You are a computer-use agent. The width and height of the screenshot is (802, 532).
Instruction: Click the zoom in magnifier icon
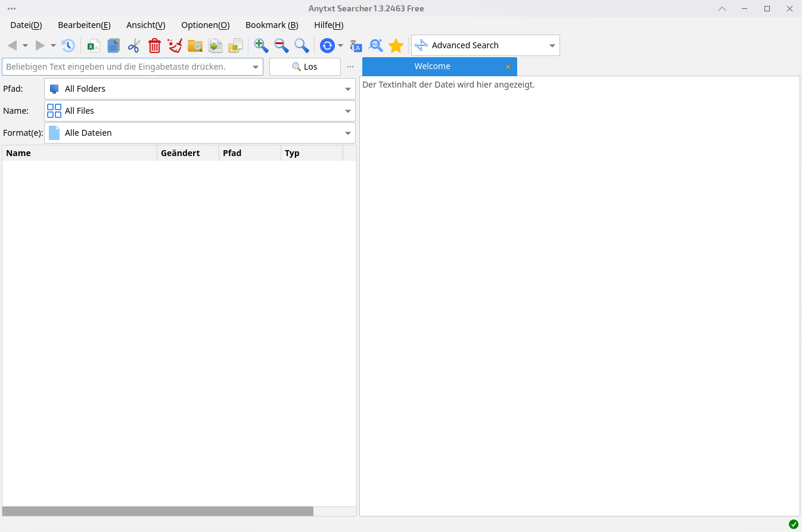261,45
